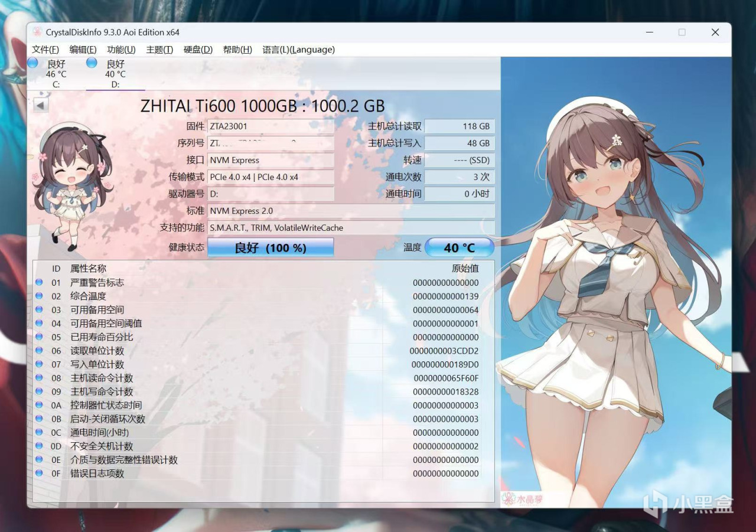Click the firmware field ZTA23001

[x=271, y=126]
